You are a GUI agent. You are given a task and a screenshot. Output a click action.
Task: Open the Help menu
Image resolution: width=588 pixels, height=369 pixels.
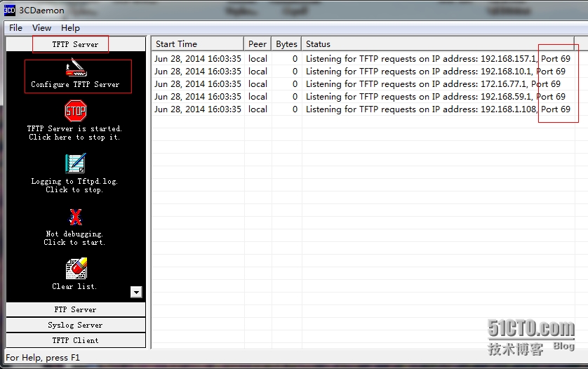click(70, 28)
